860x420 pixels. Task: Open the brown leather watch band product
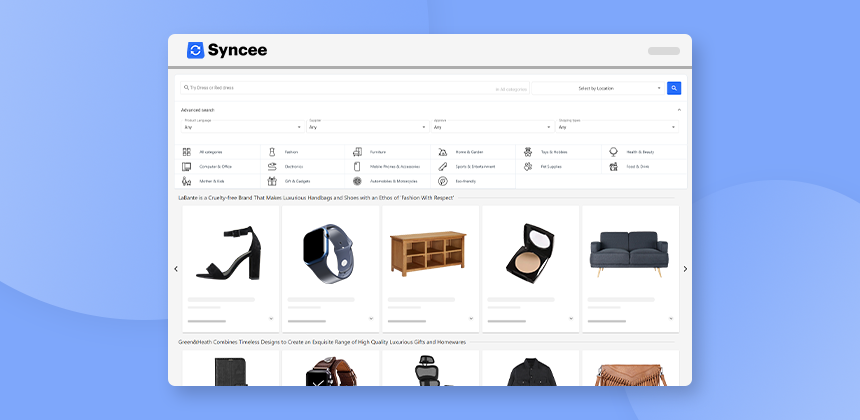point(331,368)
